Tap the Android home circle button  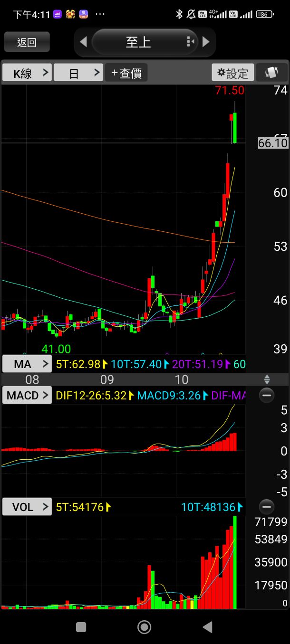click(145, 627)
